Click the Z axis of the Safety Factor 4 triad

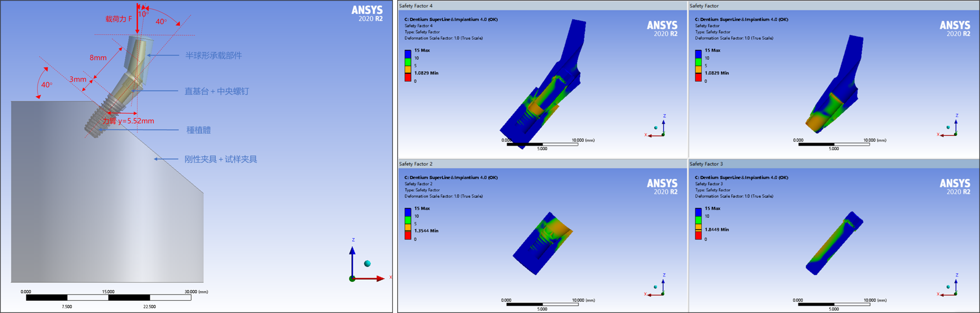pyautogui.click(x=663, y=126)
